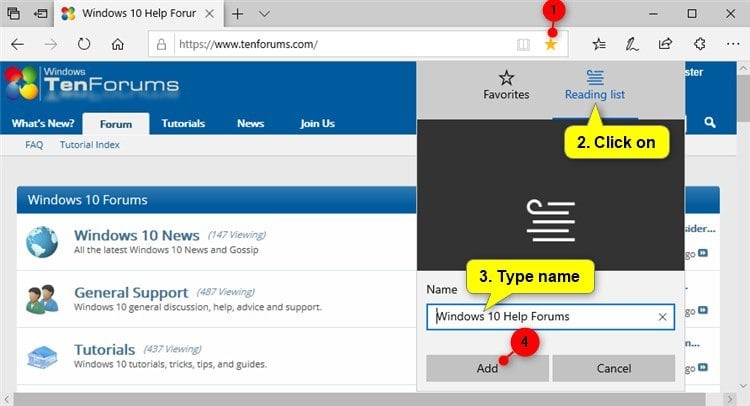
Task: Select the Windows 10 Help Forums tab
Action: [139, 13]
